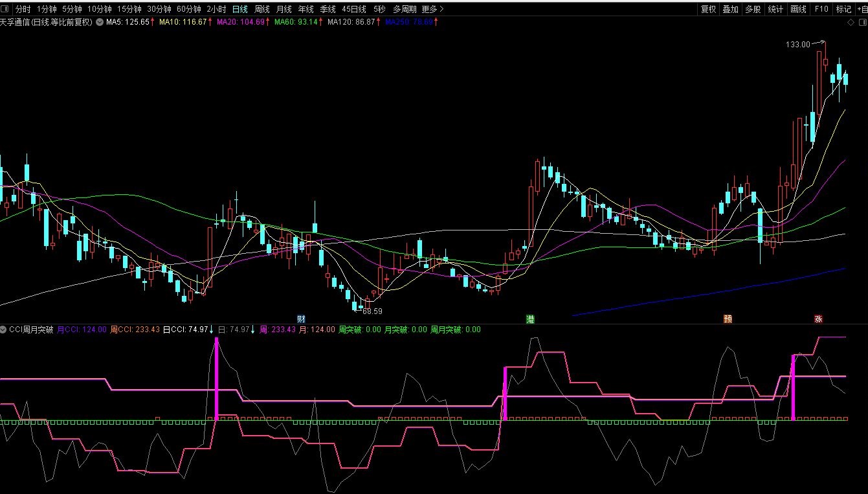The height and width of the screenshot is (494, 868).
Task: Open the moving-average indicator settings next to 天孚通信
Action: (100, 22)
